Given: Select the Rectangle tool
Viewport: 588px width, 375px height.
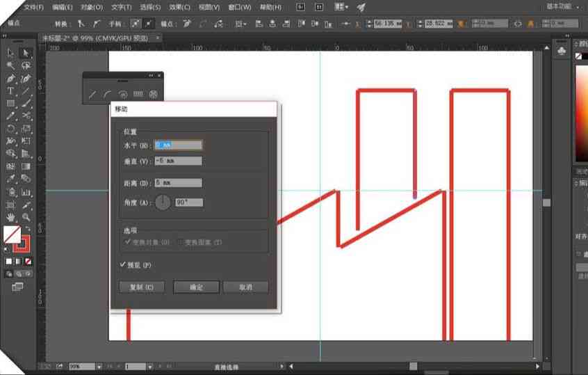Looking at the screenshot, I should [10, 103].
